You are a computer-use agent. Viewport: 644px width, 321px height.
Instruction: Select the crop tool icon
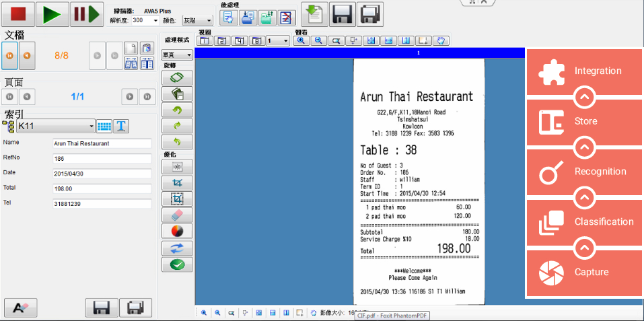pyautogui.click(x=177, y=182)
